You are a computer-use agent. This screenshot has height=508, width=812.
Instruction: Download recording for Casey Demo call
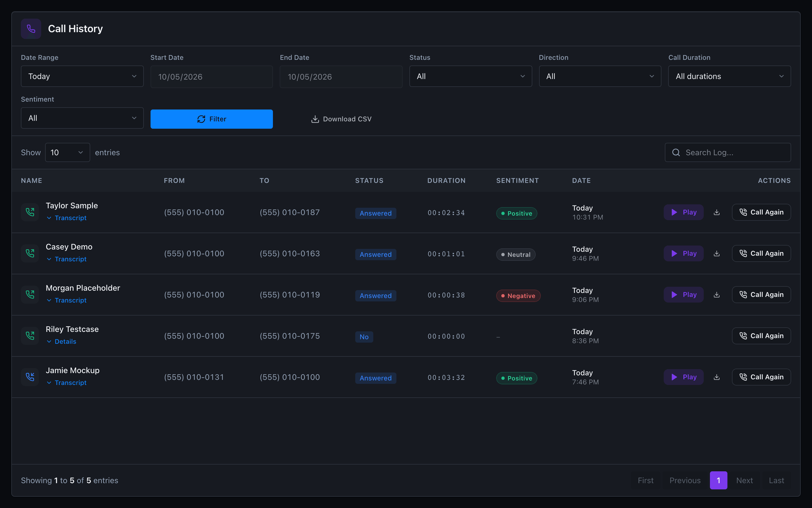pyautogui.click(x=717, y=254)
